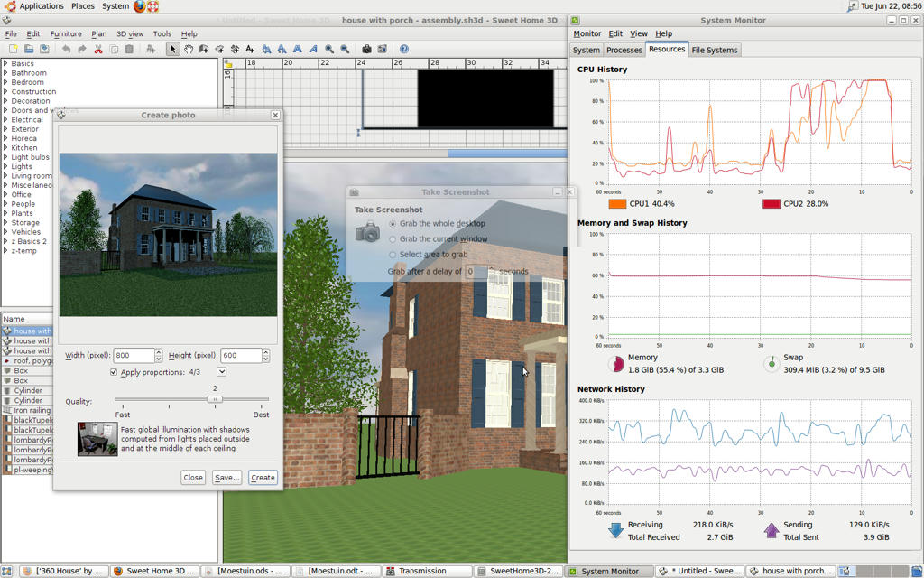Click the Paste clipboard toolbar icon
The image size is (924, 578).
[x=129, y=49]
